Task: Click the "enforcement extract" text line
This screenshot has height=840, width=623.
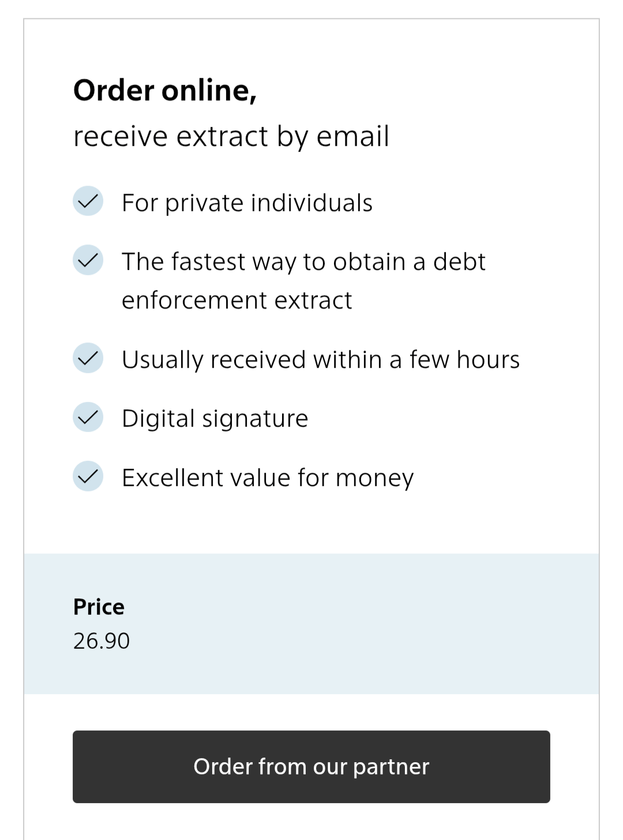Action: (237, 300)
